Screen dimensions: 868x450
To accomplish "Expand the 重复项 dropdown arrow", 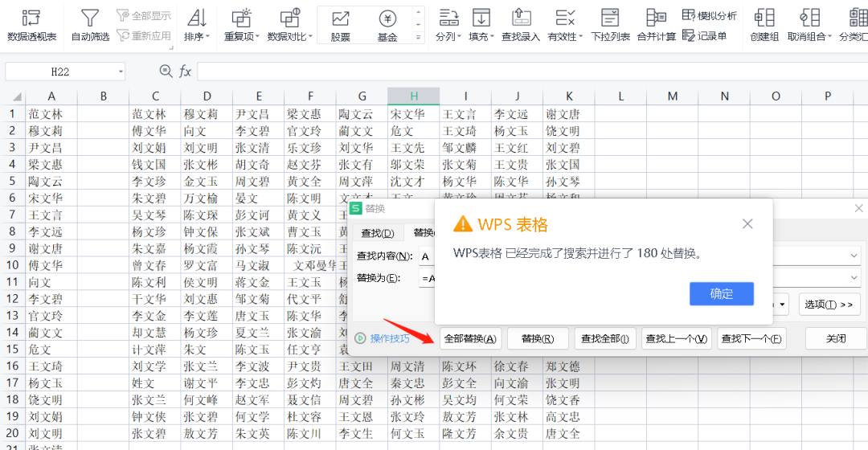I will pos(257,36).
